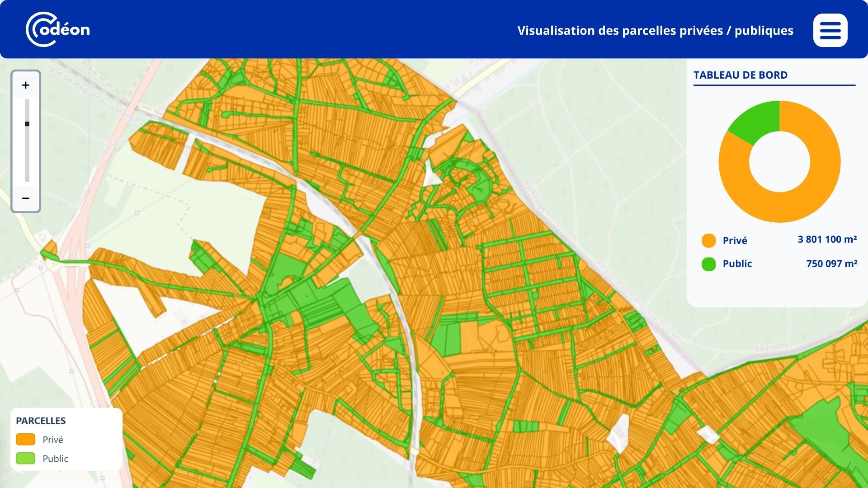
Task: Click the 'Privé' text in the map legend
Action: coord(53,440)
